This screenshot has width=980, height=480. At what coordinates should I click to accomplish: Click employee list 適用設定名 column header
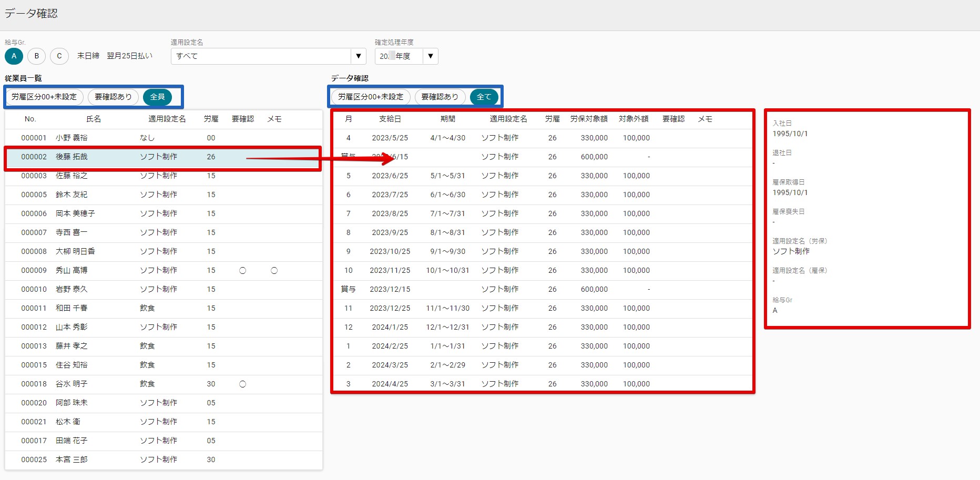click(167, 119)
